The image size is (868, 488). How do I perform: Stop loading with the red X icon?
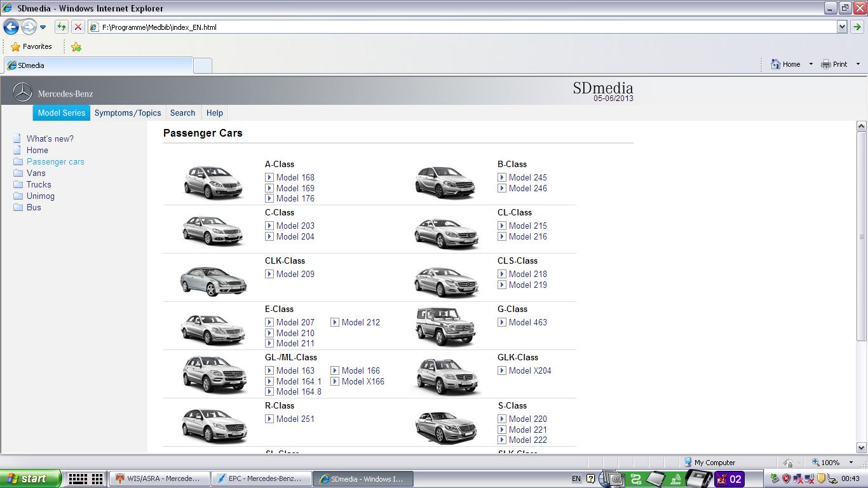point(78,27)
